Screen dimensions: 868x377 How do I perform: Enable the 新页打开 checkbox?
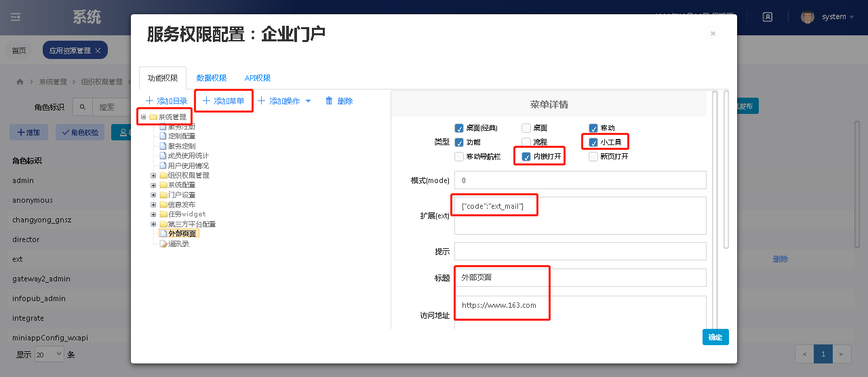593,157
